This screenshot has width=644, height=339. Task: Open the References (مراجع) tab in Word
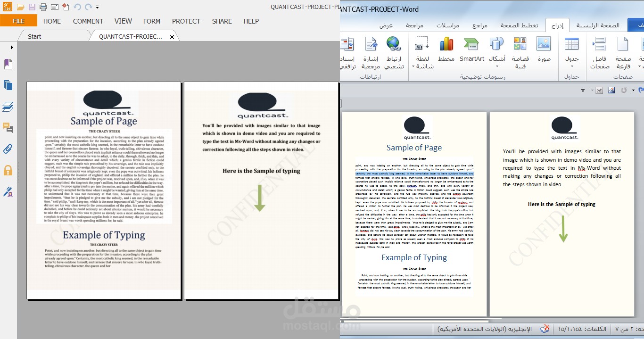(480, 25)
